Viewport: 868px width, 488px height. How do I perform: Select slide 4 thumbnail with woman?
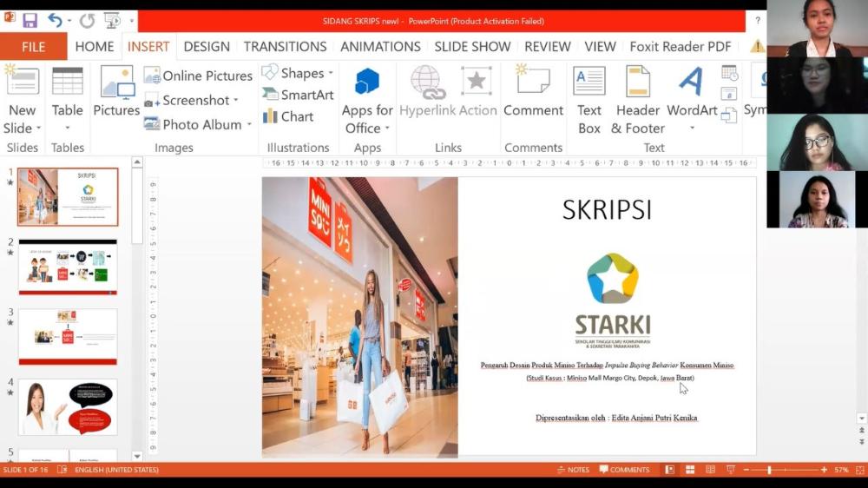68,407
